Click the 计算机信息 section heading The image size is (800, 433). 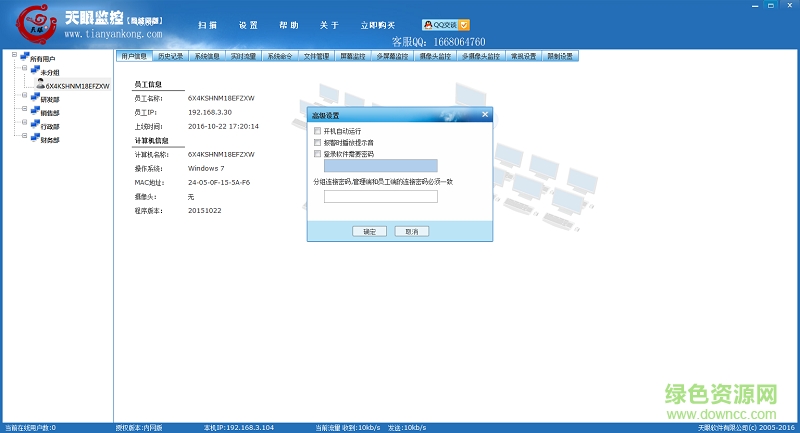(x=152, y=140)
